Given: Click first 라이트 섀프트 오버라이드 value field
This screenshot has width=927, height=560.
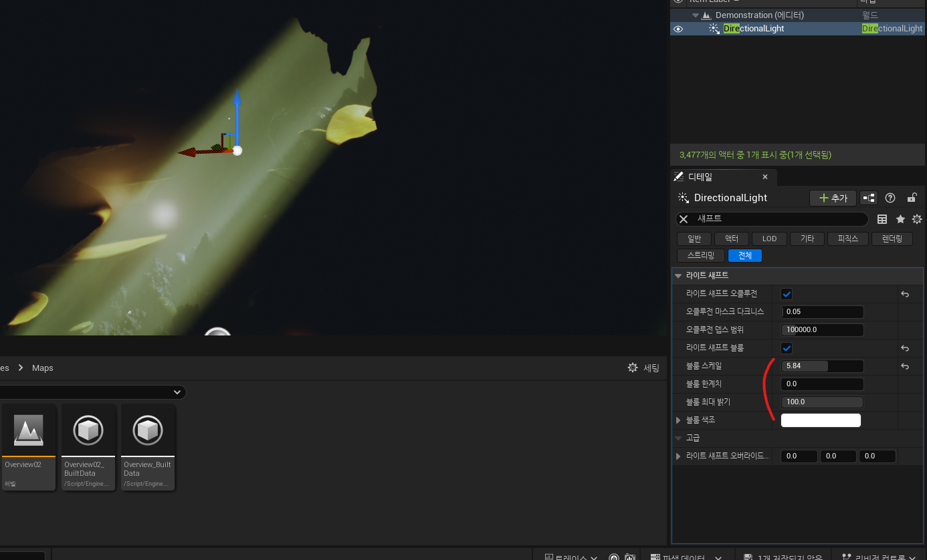Looking at the screenshot, I should [x=799, y=456].
